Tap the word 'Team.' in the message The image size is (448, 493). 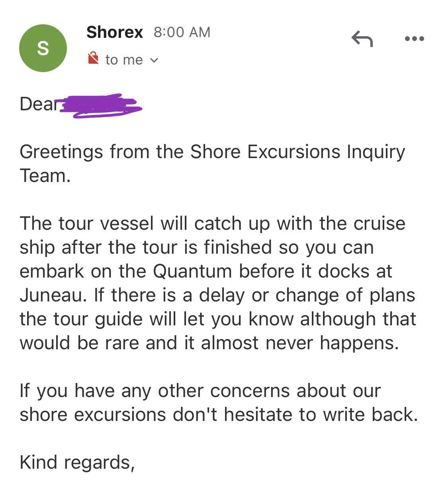coord(45,176)
